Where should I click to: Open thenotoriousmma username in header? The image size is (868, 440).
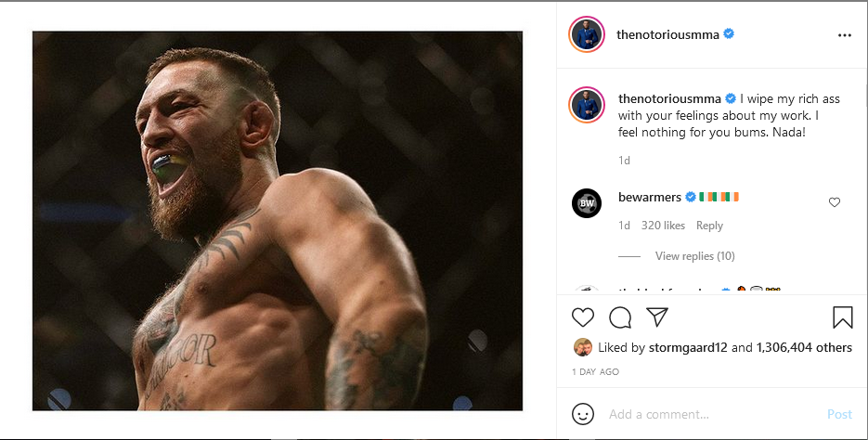pyautogui.click(x=667, y=34)
